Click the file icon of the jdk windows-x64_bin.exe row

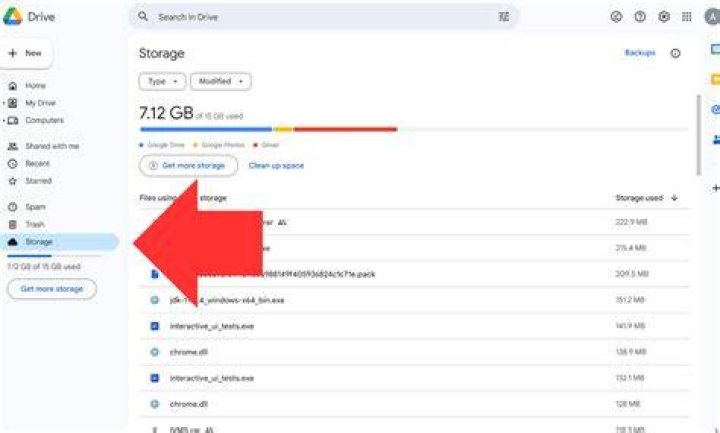coord(155,300)
